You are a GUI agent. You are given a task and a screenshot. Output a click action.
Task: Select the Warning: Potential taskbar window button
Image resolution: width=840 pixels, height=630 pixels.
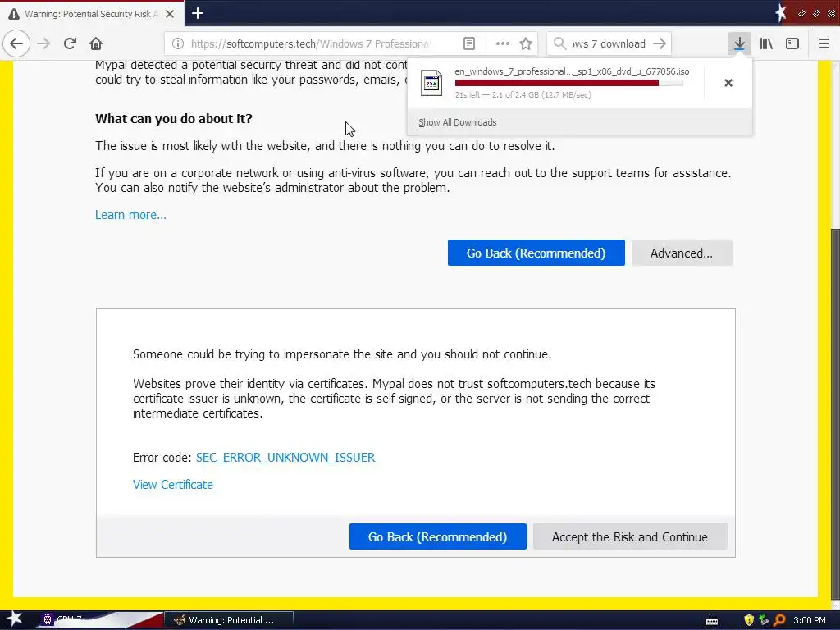click(x=229, y=620)
